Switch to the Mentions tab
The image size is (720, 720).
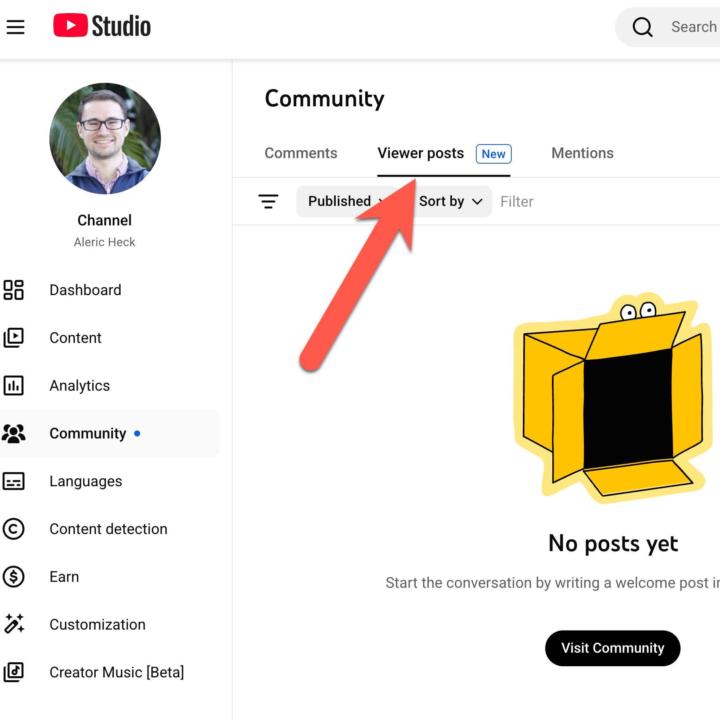pyautogui.click(x=582, y=153)
